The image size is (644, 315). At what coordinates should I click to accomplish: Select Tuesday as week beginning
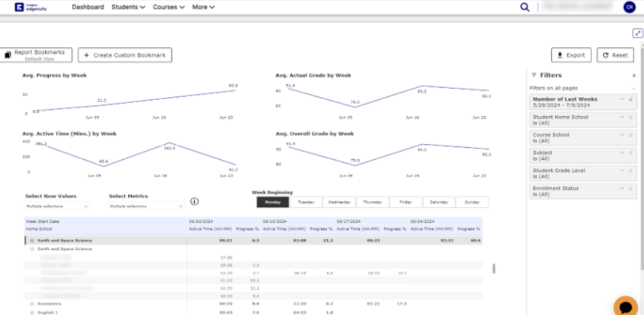pyautogui.click(x=306, y=202)
